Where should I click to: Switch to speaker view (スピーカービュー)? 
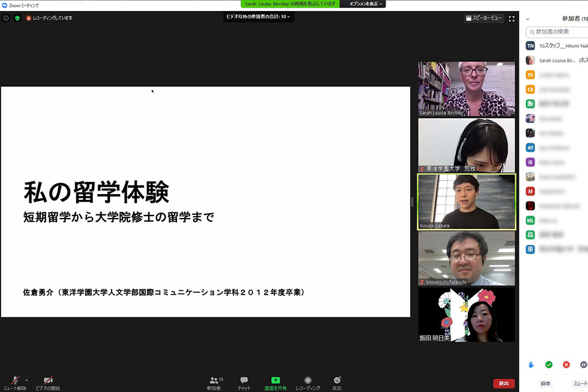[484, 18]
